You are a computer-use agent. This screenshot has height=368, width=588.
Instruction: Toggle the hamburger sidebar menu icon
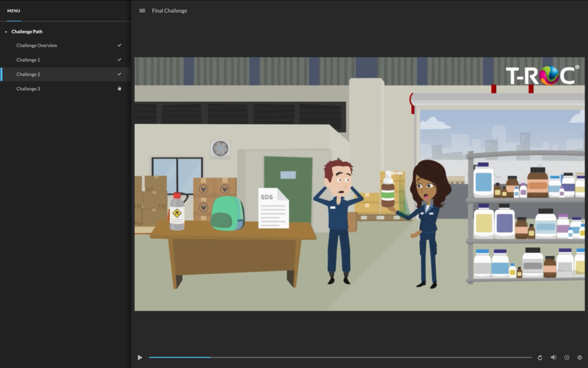tap(142, 10)
